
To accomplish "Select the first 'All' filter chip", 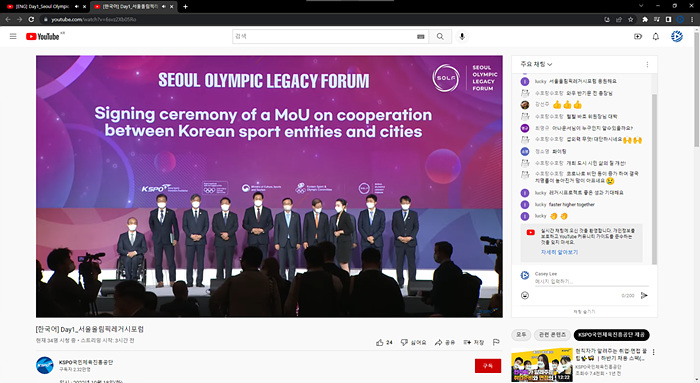I will (521, 334).
